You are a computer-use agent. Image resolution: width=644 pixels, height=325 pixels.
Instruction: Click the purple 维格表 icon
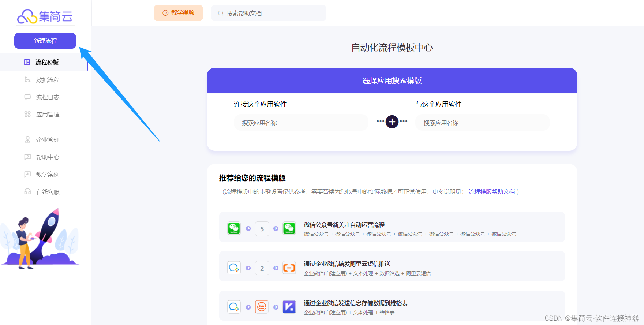pos(289,307)
